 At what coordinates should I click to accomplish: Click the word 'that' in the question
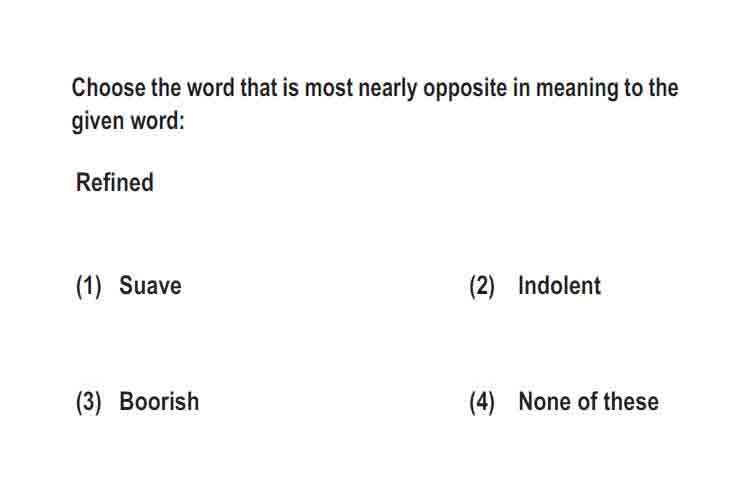259,88
